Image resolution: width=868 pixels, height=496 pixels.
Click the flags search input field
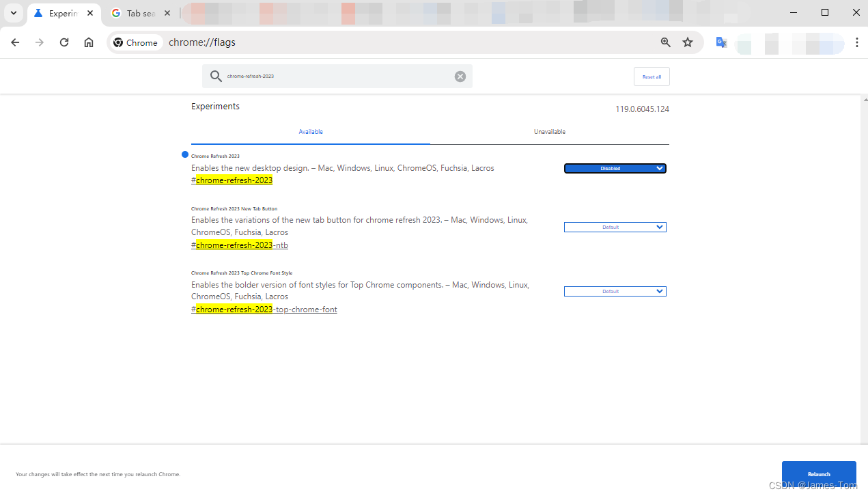[337, 77]
